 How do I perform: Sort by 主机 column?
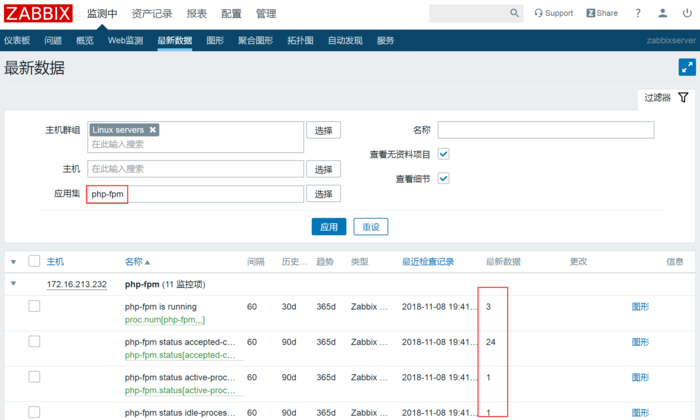(55, 262)
